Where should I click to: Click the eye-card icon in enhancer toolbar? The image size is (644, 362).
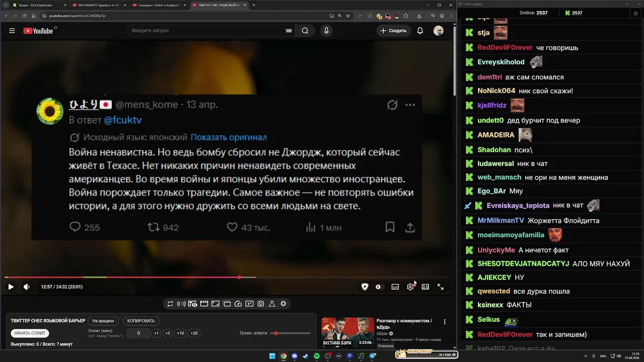pos(193,304)
